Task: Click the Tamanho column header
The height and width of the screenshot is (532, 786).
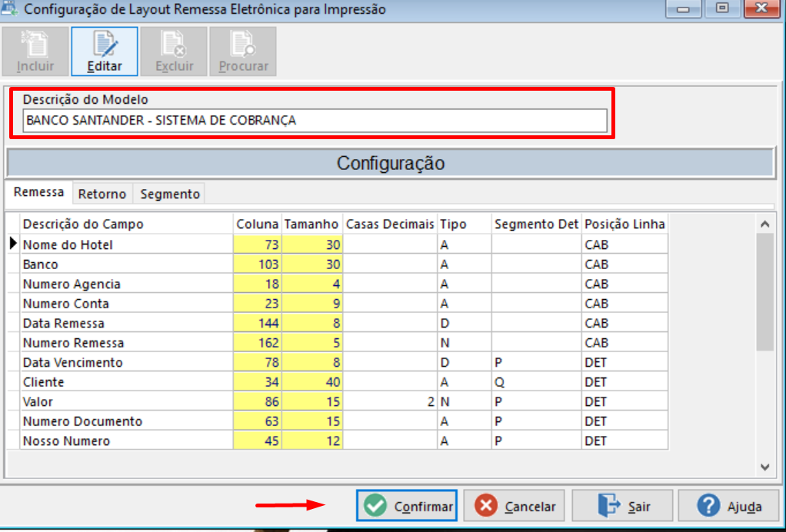Action: click(311, 224)
